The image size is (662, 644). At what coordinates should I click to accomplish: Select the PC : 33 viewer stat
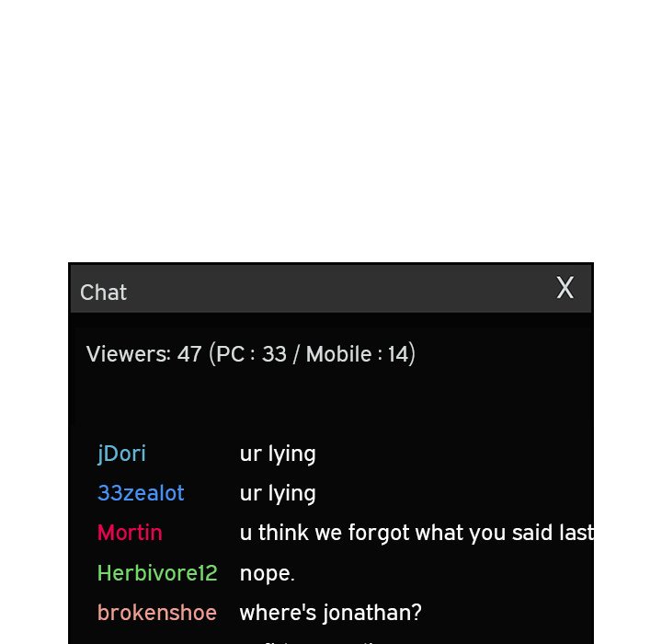[251, 353]
